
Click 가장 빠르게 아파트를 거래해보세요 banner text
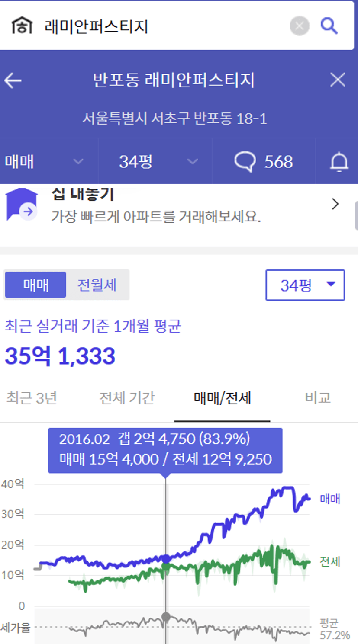[156, 216]
